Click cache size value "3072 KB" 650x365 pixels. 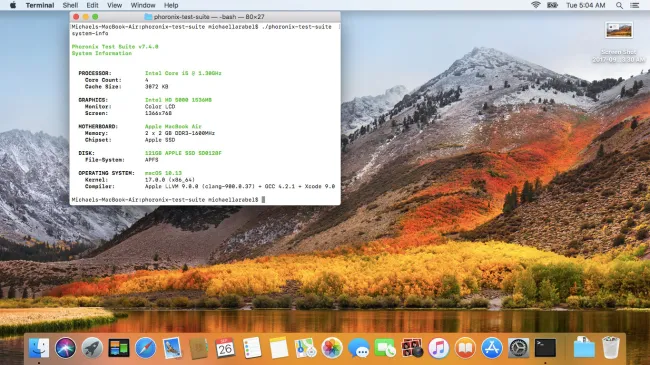[x=156, y=86]
